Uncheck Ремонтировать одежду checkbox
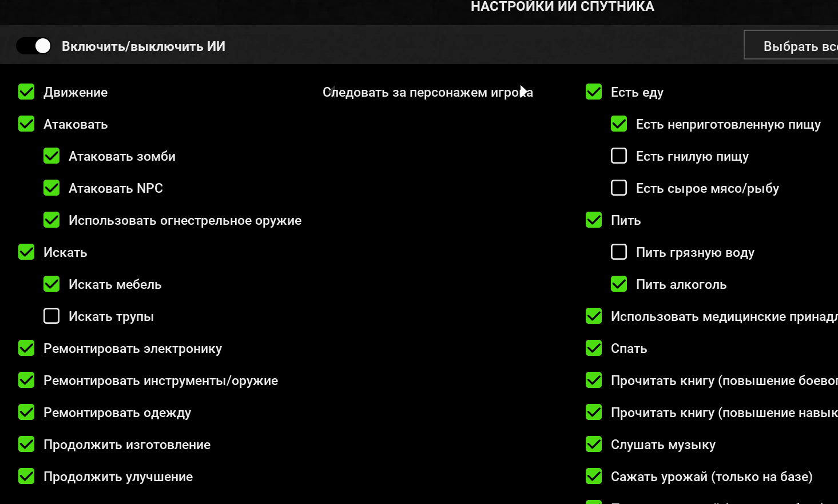 (x=26, y=412)
